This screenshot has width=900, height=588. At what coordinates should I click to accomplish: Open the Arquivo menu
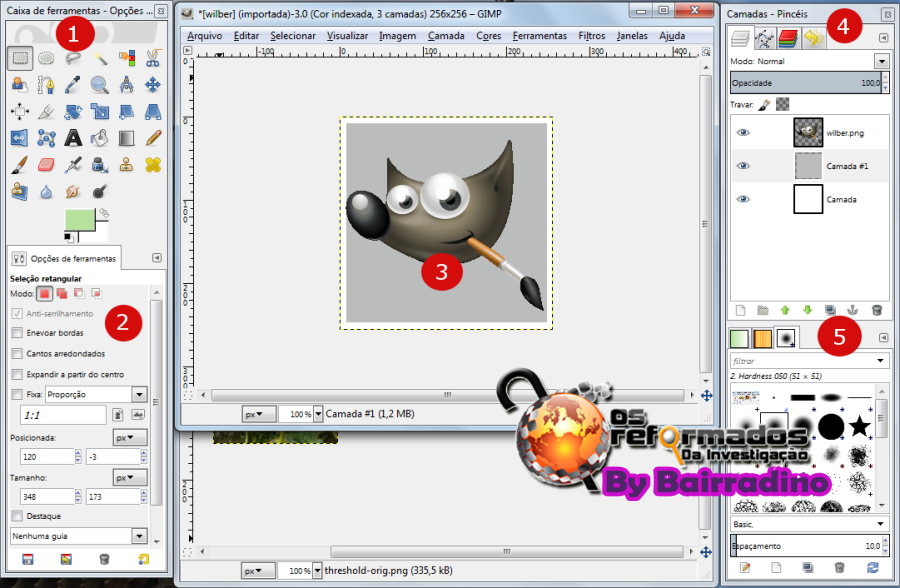(204, 36)
